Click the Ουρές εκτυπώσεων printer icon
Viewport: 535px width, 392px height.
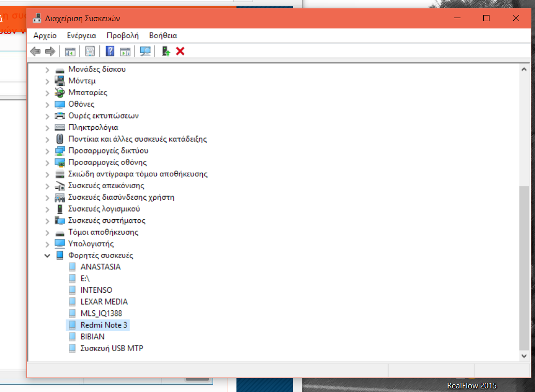(x=60, y=116)
